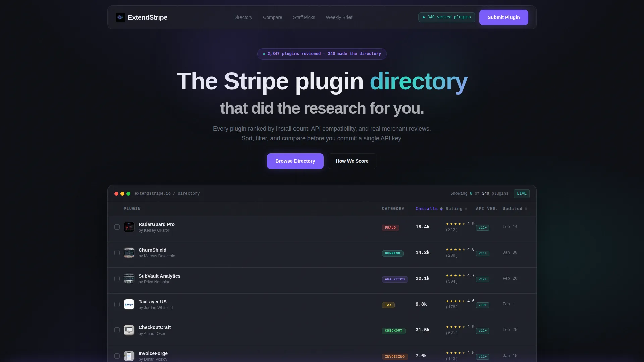644x362 pixels.
Task: Click the extendstripe.io / directory address text
Action: pos(167,194)
